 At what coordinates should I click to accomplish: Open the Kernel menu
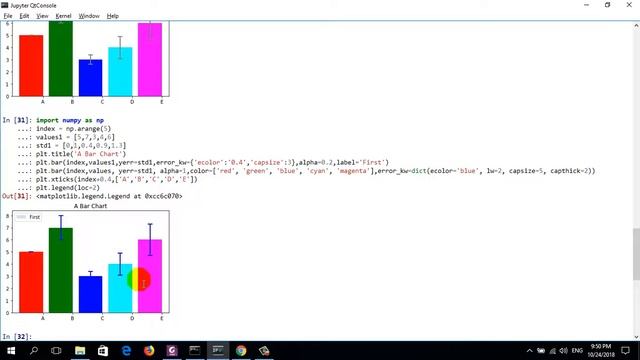pyautogui.click(x=63, y=16)
